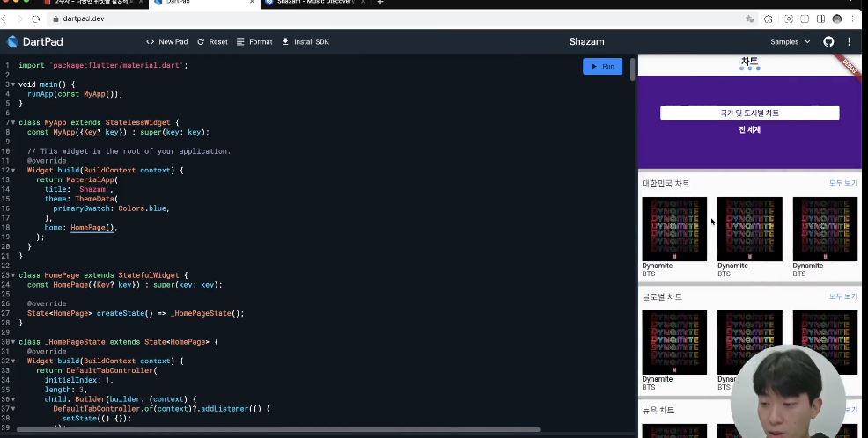Collapse the class _HomePageState fold arrow
868x438 pixels.
coord(13,342)
